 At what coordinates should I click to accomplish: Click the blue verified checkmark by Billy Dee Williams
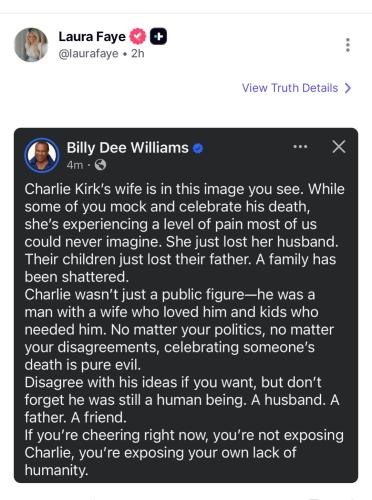click(198, 148)
